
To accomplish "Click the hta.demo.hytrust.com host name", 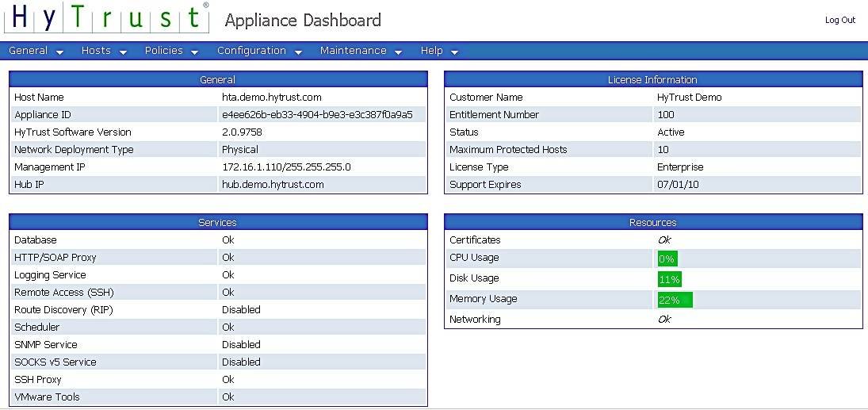I will pyautogui.click(x=271, y=98).
